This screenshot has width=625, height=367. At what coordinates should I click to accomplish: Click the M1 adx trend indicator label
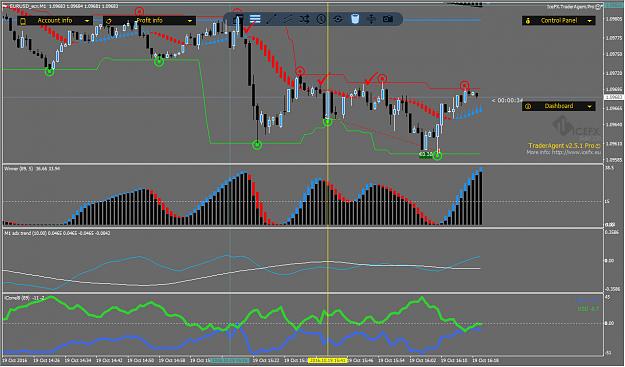tap(57, 233)
